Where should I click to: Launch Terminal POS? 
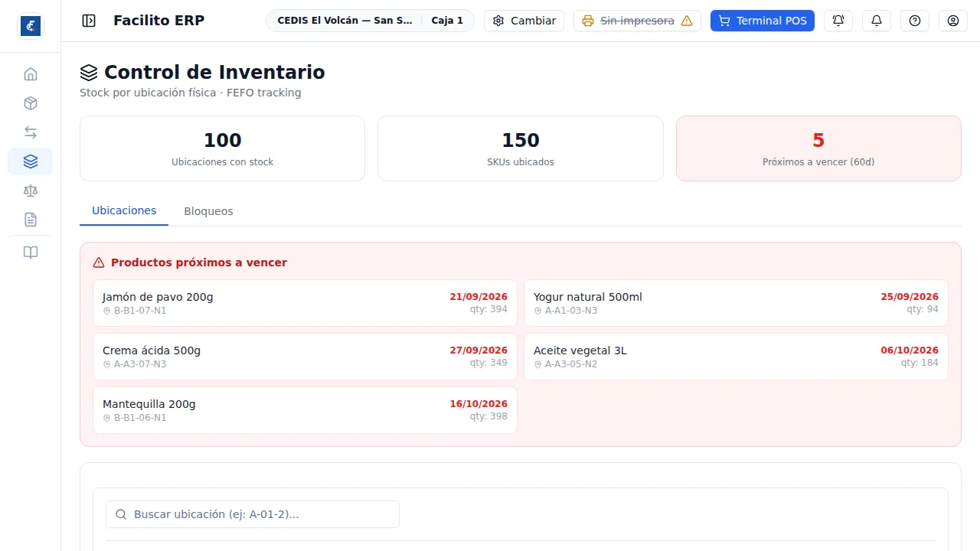(763, 21)
